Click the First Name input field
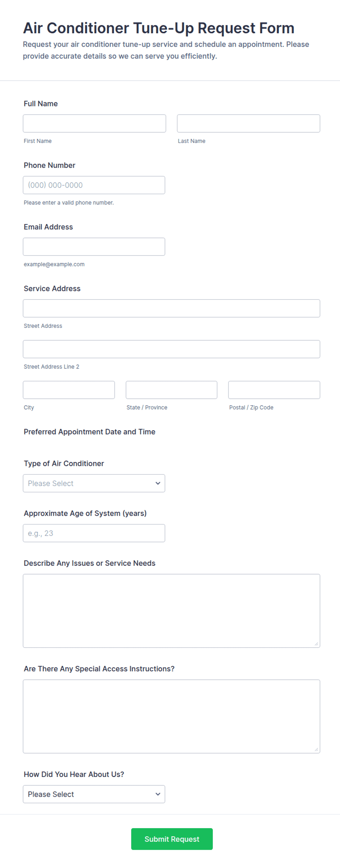The height and width of the screenshot is (868, 340). click(x=94, y=124)
